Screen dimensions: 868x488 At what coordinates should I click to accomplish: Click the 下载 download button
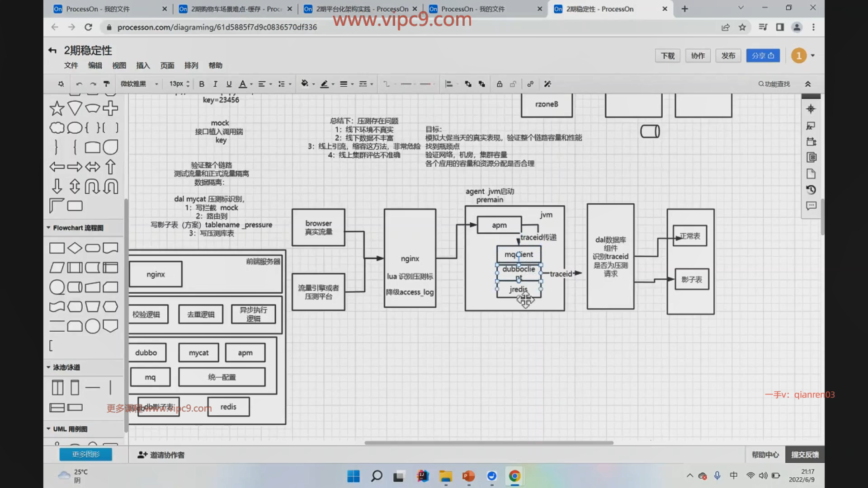[667, 56]
